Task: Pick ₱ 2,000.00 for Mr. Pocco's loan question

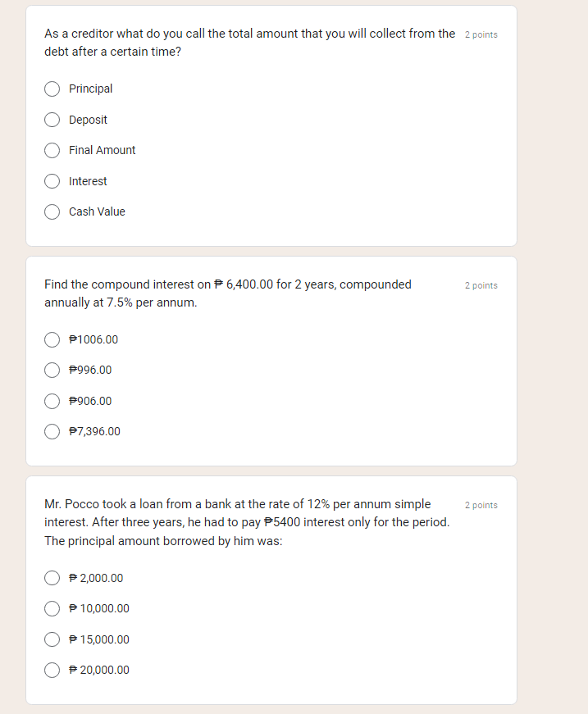Action: pyautogui.click(x=52, y=578)
